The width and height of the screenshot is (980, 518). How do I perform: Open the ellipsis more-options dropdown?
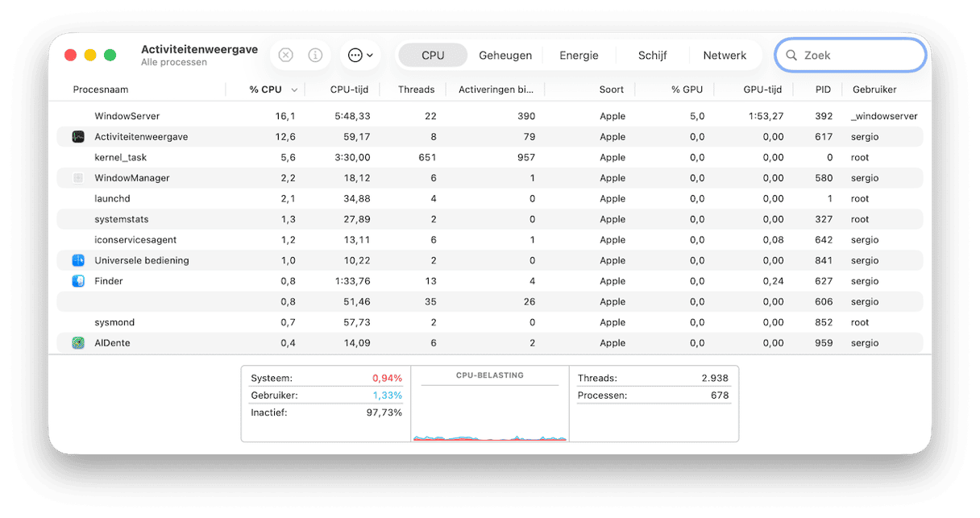pyautogui.click(x=360, y=56)
